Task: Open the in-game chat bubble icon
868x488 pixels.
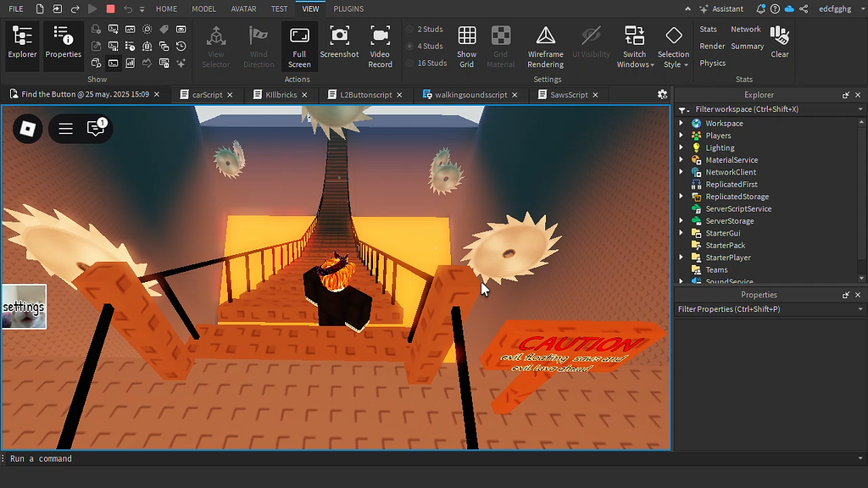Action: click(x=96, y=129)
